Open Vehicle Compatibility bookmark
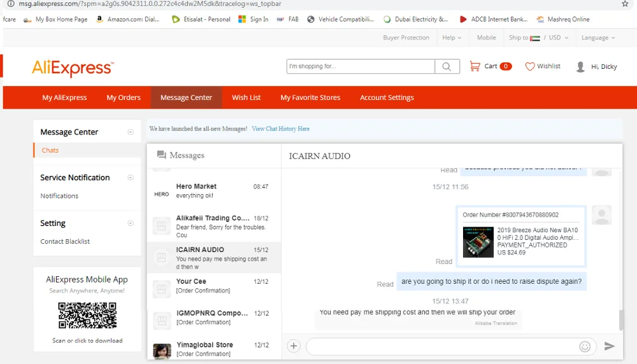 pos(340,19)
